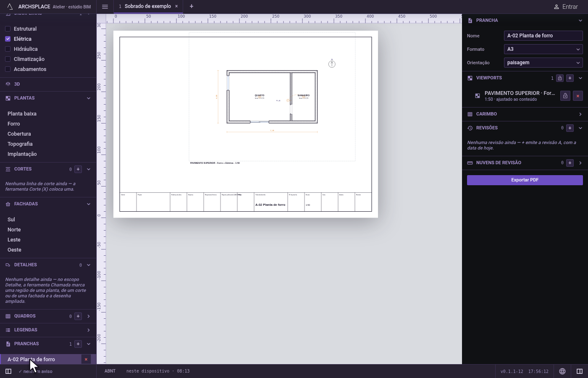Add a new corte with plus
This screenshot has height=378, width=588.
(x=78, y=169)
